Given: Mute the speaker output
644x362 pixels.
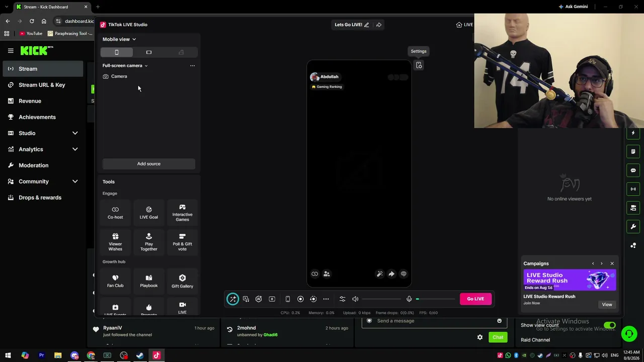Looking at the screenshot, I should [x=355, y=299].
